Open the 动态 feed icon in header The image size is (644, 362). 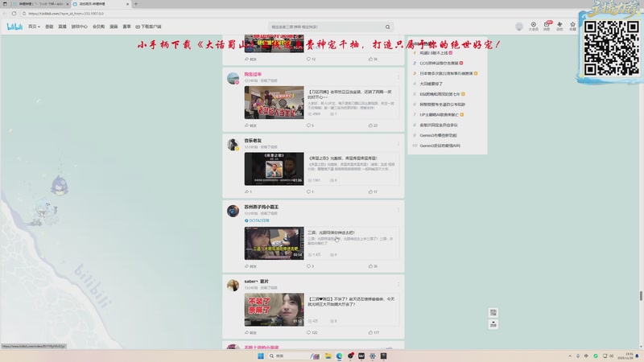pos(559,27)
